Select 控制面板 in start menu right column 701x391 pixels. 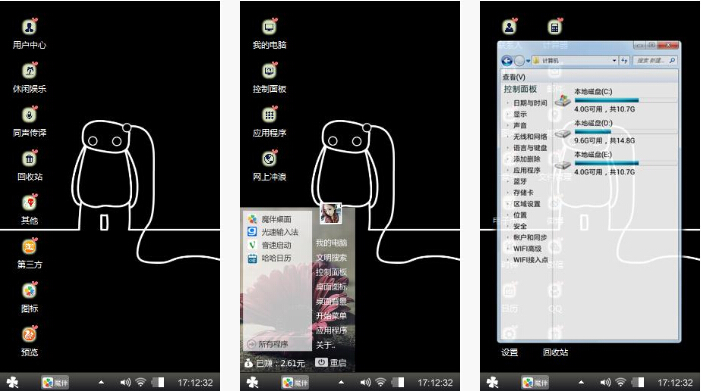click(331, 272)
